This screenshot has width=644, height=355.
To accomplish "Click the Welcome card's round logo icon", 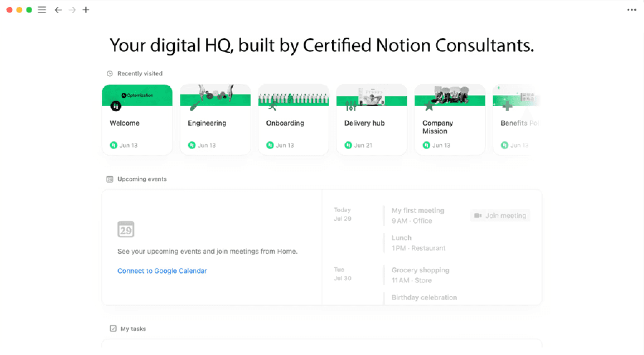I will [116, 106].
